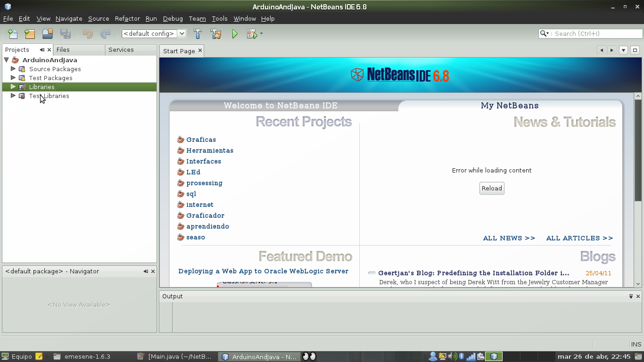Expand the Source Packages node

point(13,69)
